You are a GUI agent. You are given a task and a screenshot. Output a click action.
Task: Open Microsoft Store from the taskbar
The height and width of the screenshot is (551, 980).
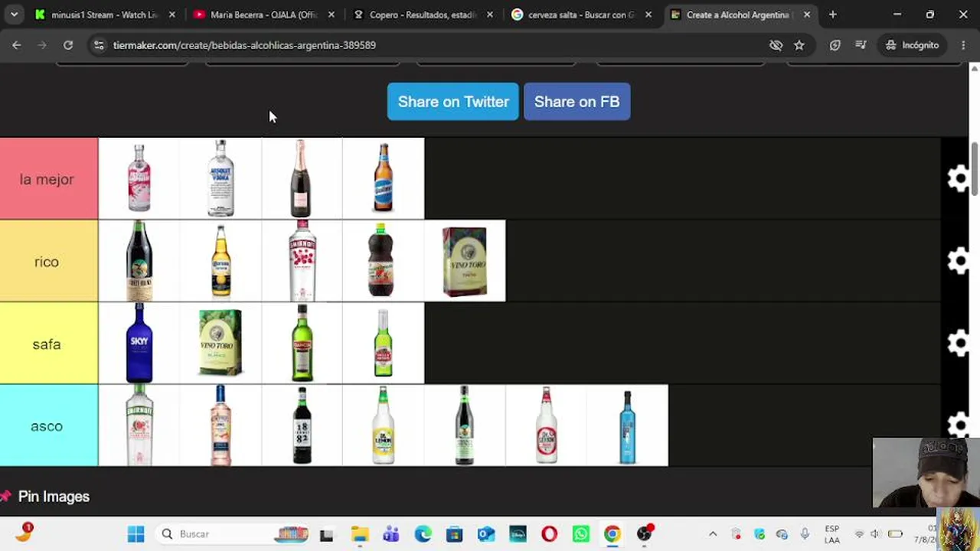pos(455,534)
